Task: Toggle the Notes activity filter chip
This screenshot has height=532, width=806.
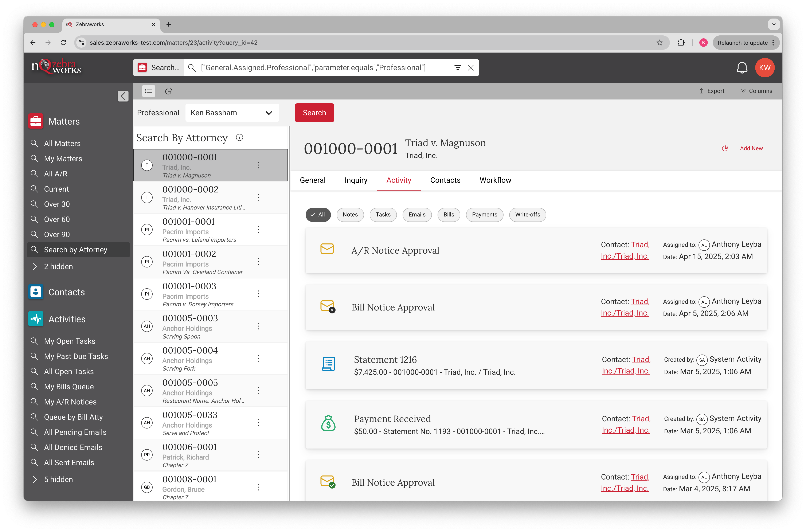Action: (x=350, y=215)
